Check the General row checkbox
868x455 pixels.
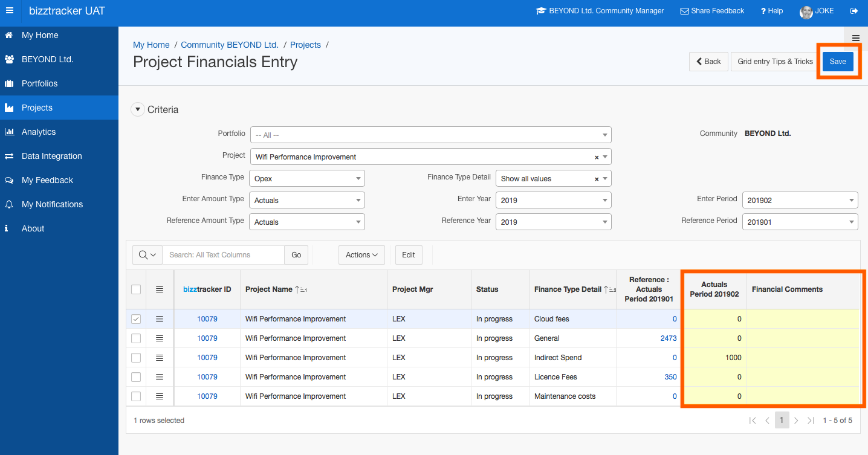(136, 338)
